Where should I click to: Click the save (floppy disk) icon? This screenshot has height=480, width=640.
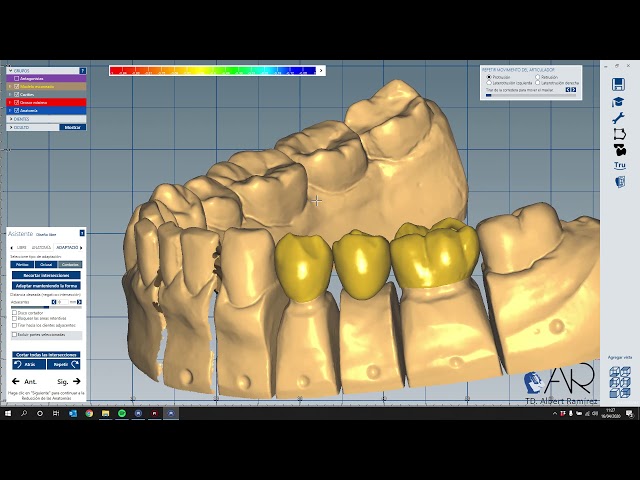point(619,85)
